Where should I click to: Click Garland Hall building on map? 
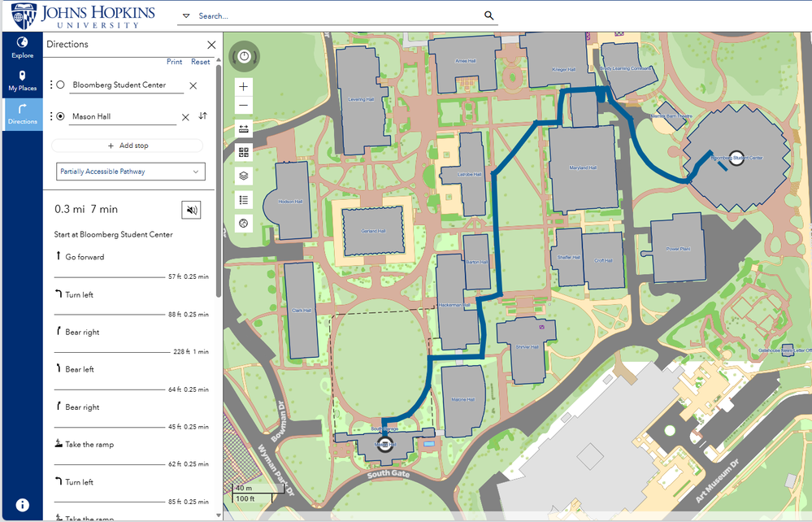point(373,231)
